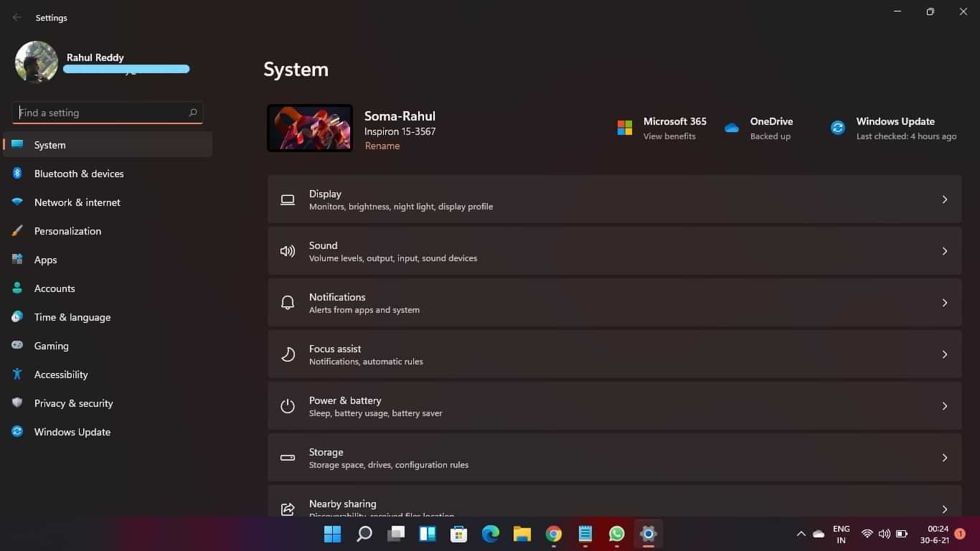Image resolution: width=980 pixels, height=551 pixels.
Task: Click OneDrive Backed up status
Action: click(771, 136)
